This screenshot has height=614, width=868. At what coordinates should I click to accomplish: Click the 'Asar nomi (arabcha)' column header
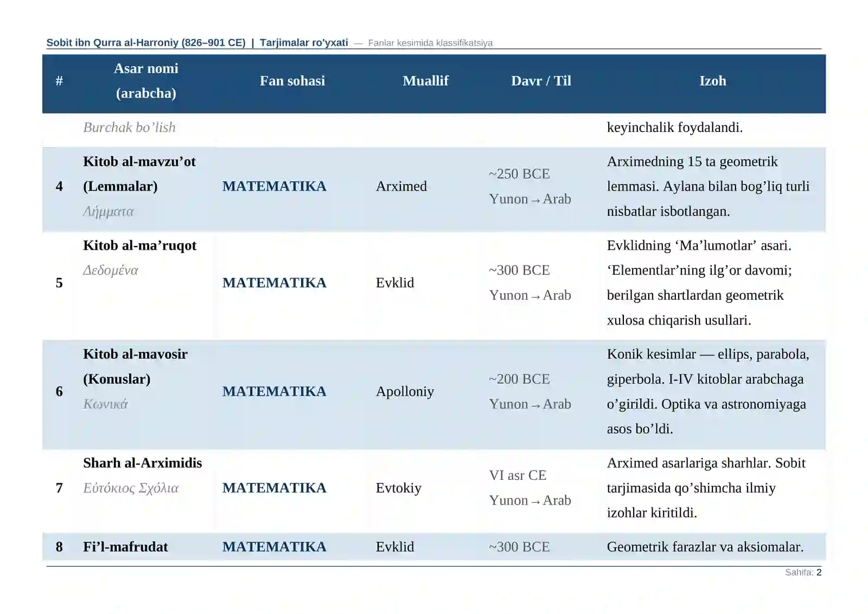146,81
